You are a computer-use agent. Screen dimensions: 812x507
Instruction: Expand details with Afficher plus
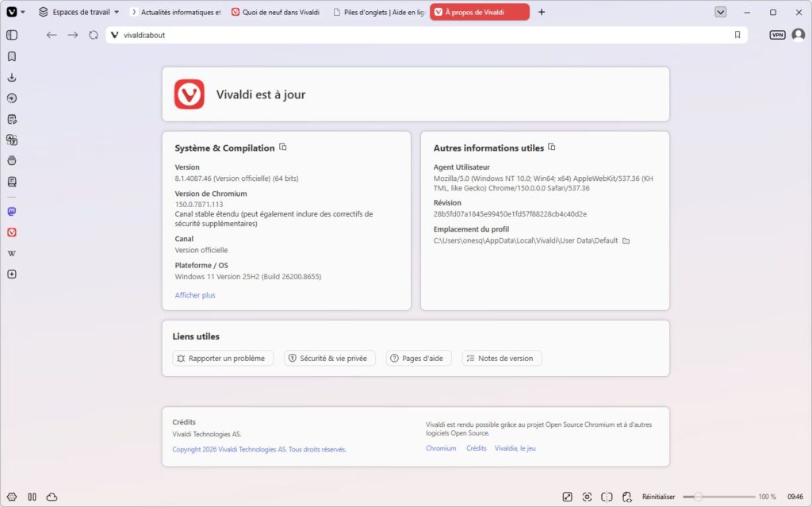(x=195, y=295)
